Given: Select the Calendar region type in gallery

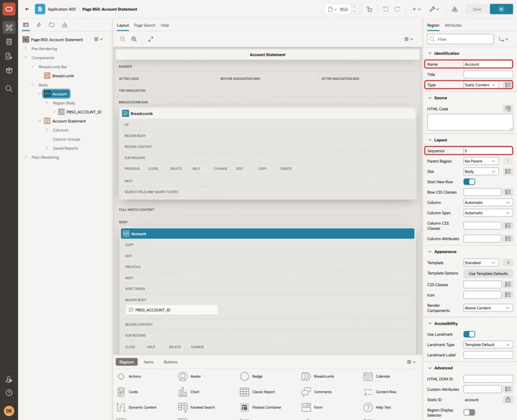Looking at the screenshot, I should [377, 376].
